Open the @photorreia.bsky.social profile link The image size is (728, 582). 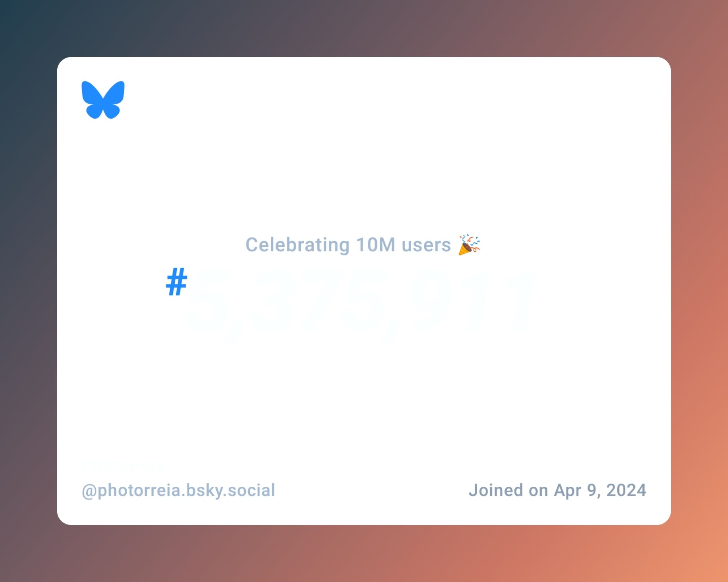click(178, 490)
